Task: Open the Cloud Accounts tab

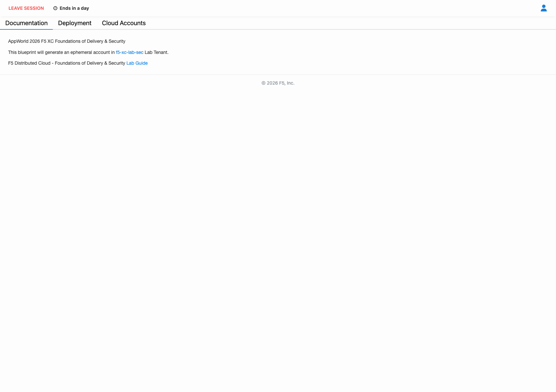Action: [x=124, y=23]
